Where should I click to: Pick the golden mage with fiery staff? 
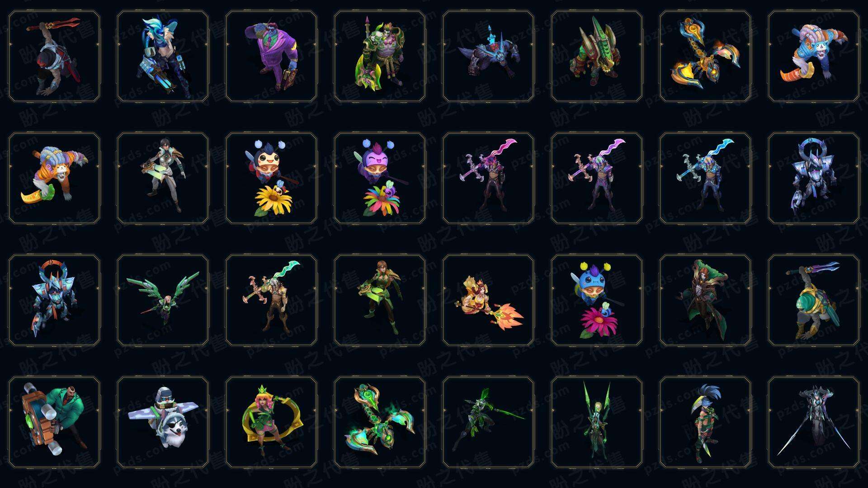[488, 300]
